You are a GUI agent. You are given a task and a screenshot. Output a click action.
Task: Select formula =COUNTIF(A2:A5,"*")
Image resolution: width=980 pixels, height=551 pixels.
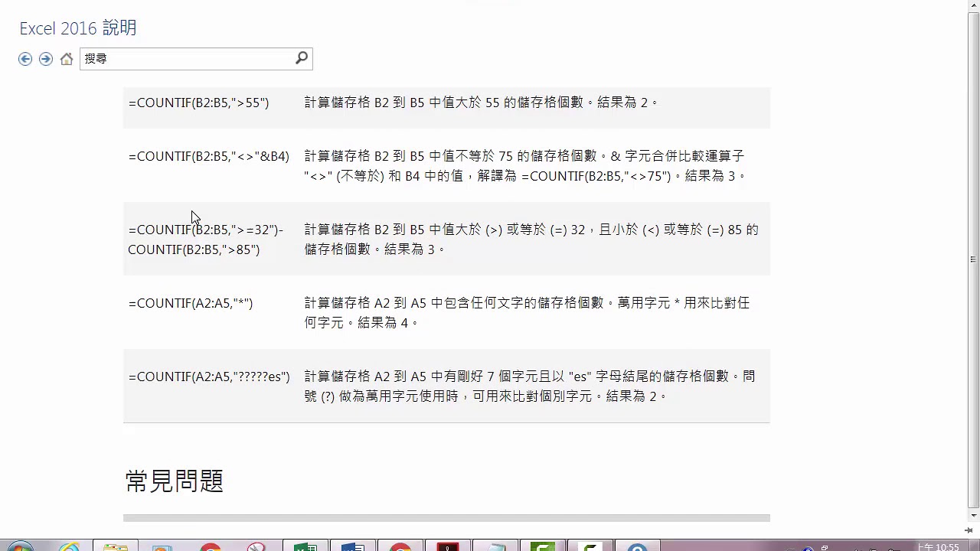(x=191, y=303)
